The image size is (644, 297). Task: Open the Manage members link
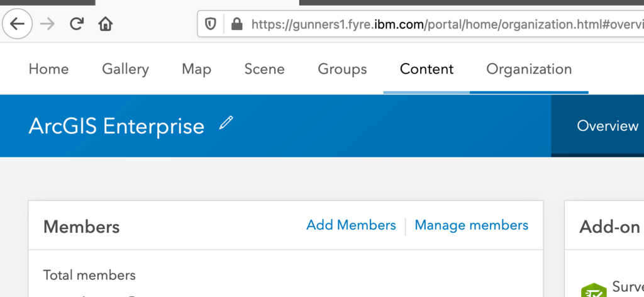click(472, 225)
